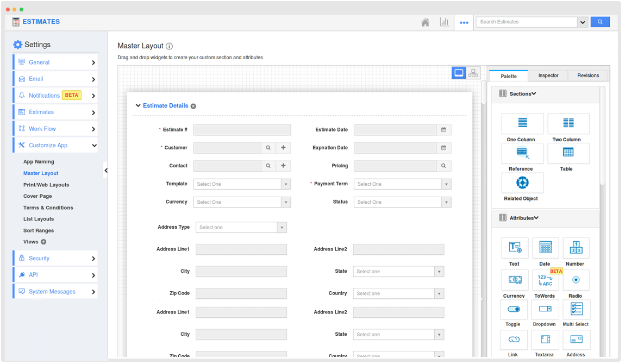Select the Two Column section widget
The width and height of the screenshot is (625, 364).
[x=568, y=123]
